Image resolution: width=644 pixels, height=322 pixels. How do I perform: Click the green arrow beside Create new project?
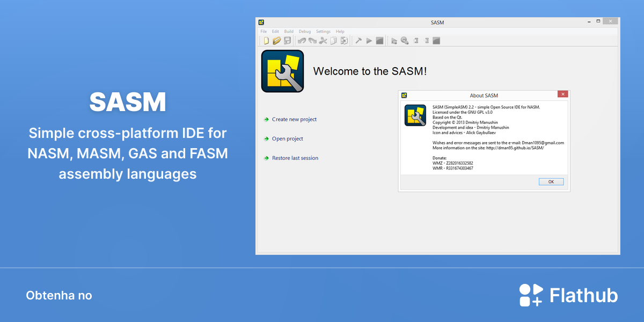coord(266,120)
